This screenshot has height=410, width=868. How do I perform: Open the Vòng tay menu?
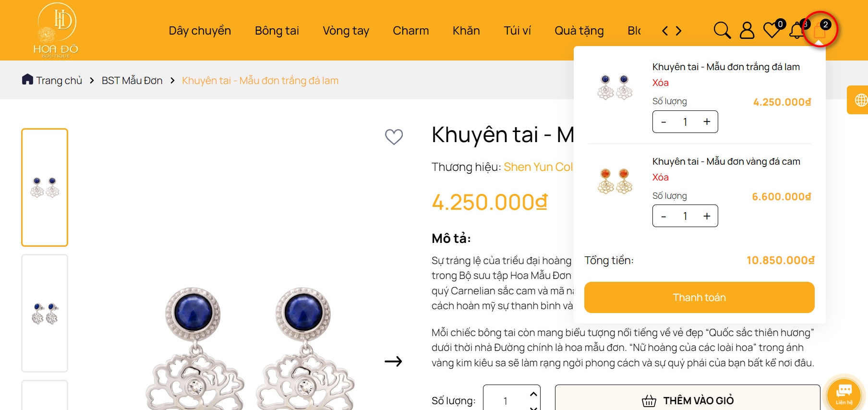346,31
